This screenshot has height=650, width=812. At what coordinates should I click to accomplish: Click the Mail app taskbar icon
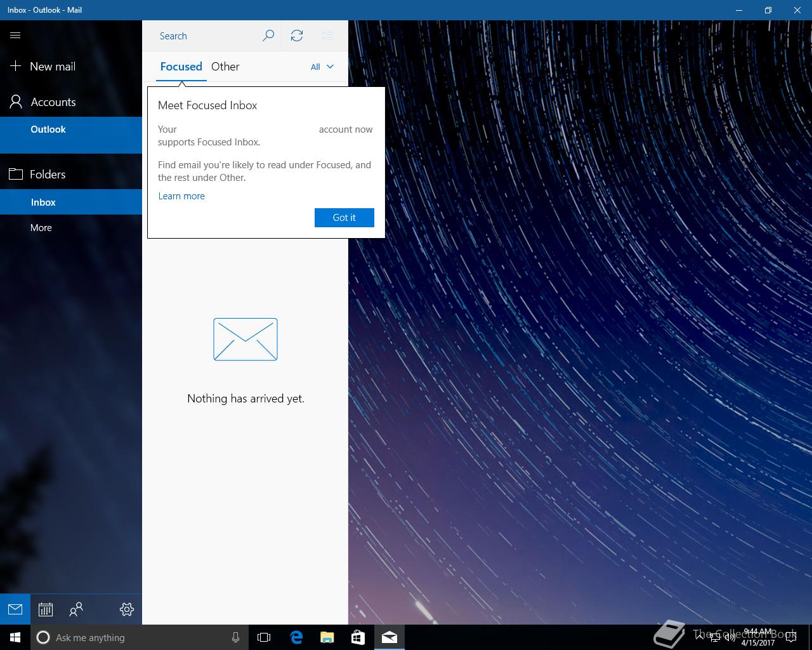[x=390, y=637]
